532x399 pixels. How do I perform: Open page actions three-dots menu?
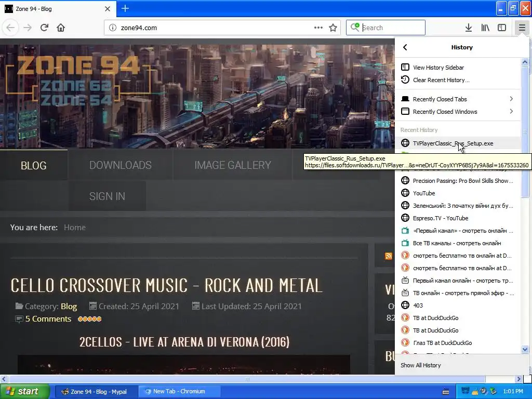[318, 28]
